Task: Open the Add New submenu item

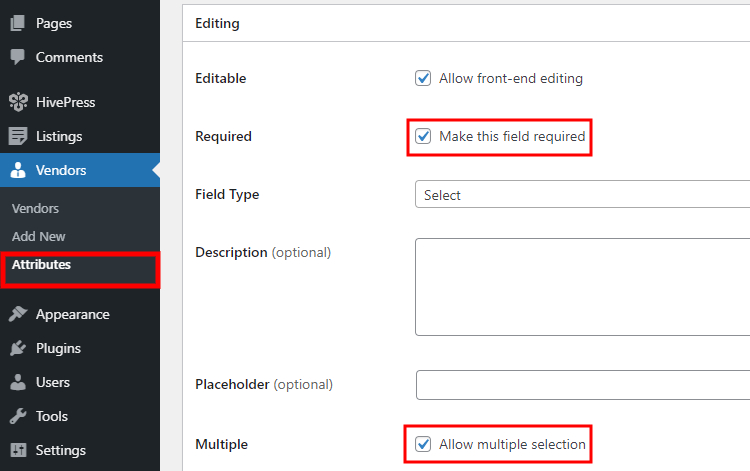Action: tap(39, 236)
